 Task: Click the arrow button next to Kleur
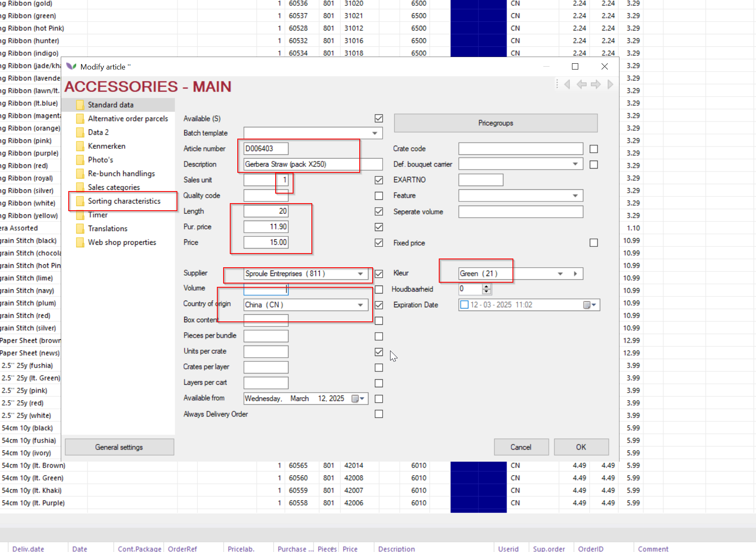pyautogui.click(x=575, y=274)
